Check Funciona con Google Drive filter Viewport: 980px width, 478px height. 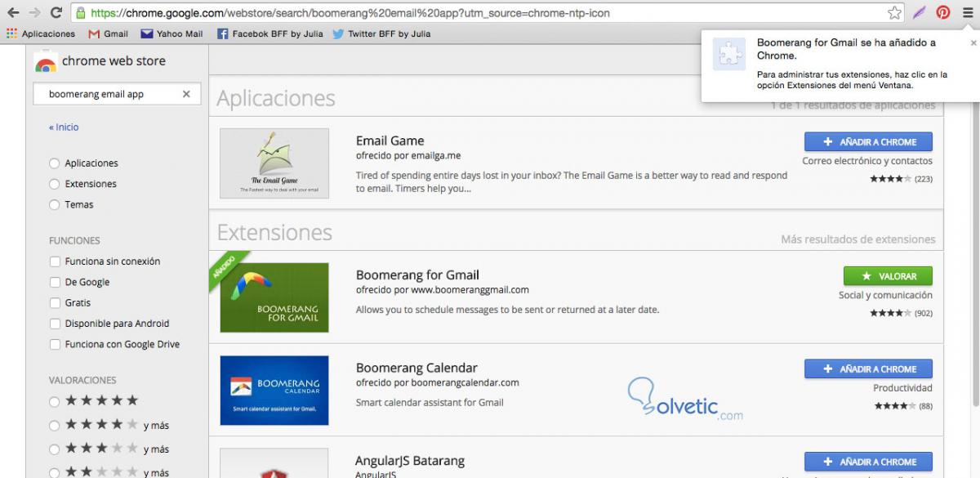point(55,344)
